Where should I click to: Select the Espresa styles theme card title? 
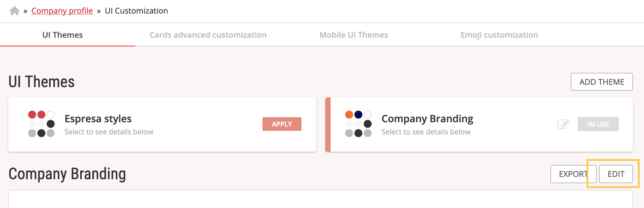click(x=98, y=119)
